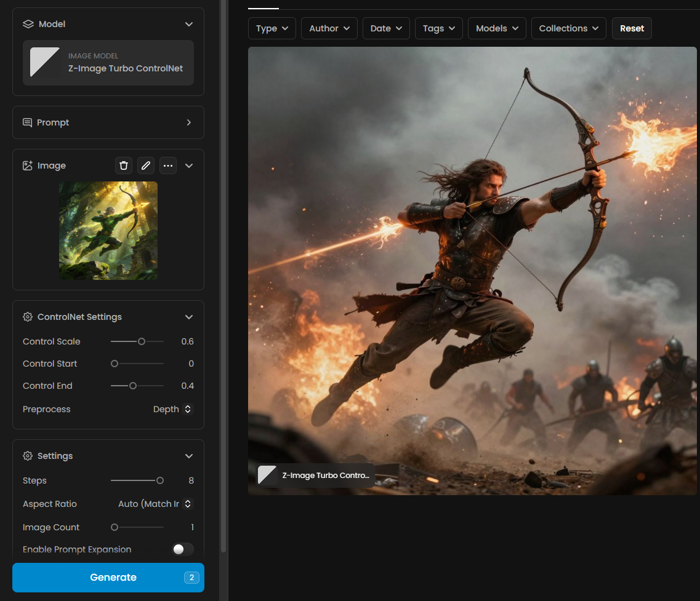The width and height of the screenshot is (700, 601).
Task: Open the Tags filter menu
Action: 439,28
